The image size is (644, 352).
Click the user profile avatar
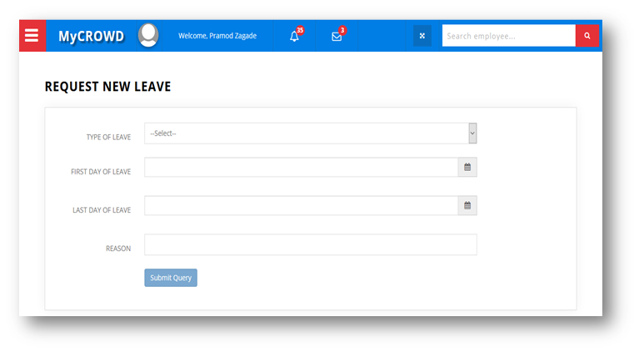click(x=148, y=35)
